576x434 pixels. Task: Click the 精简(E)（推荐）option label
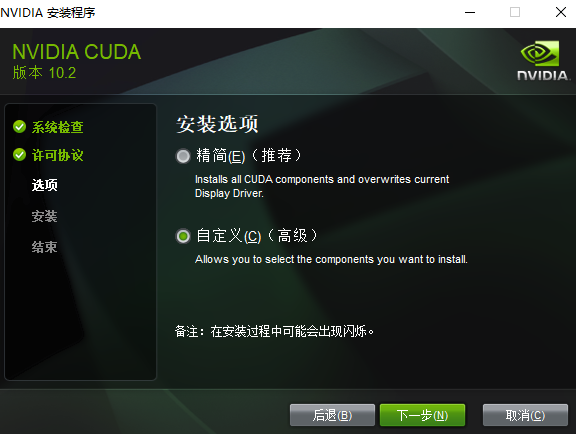tap(249, 155)
